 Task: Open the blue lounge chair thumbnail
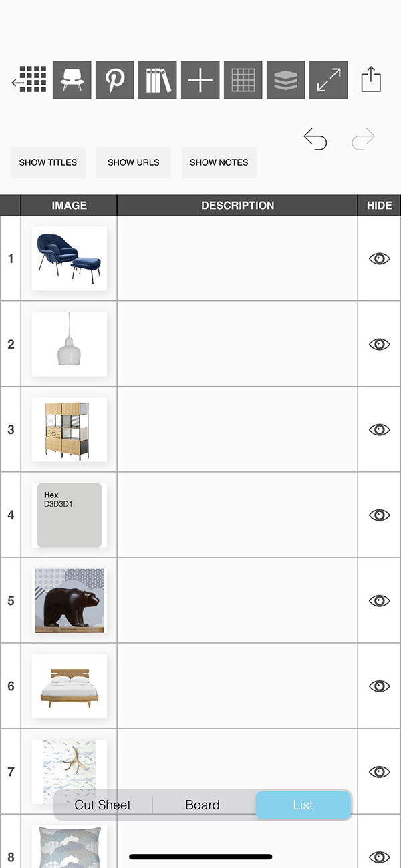[x=70, y=258]
